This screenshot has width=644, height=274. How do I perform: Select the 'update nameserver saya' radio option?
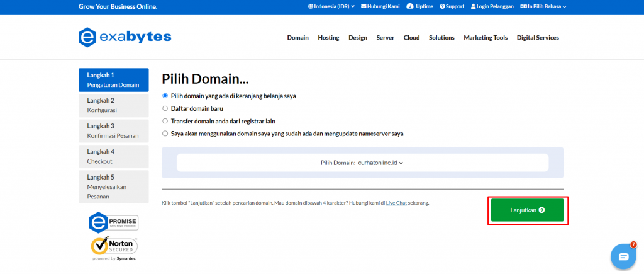click(x=165, y=134)
